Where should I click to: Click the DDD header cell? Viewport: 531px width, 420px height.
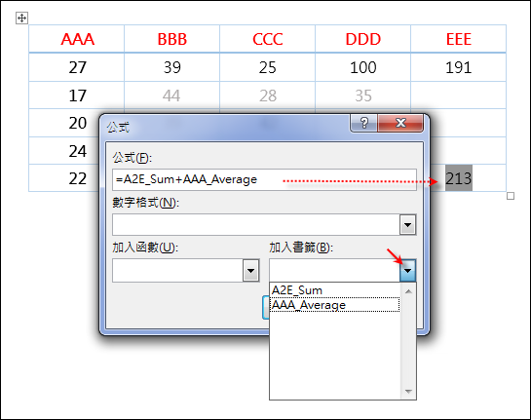tap(363, 39)
